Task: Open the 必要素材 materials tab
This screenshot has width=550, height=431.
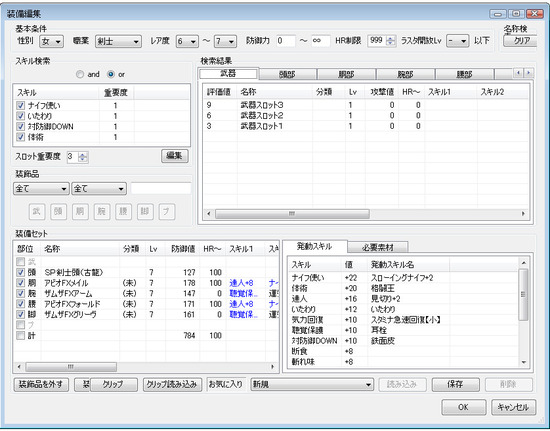Action: click(x=378, y=247)
